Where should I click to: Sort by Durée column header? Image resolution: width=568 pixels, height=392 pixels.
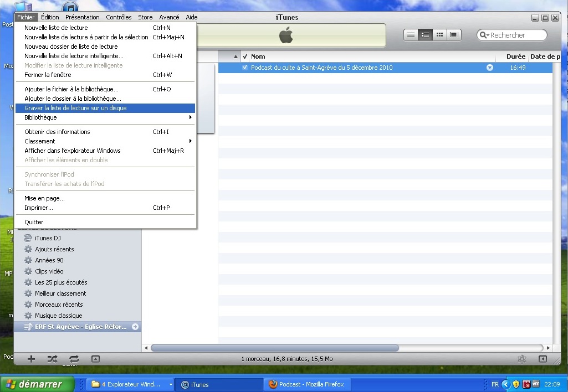coord(511,56)
